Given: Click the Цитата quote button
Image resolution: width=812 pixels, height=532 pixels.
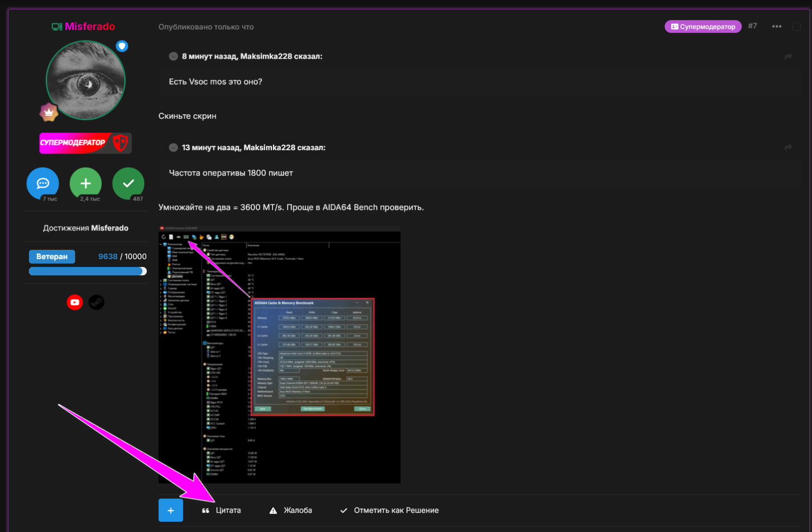Looking at the screenshot, I should 222,510.
